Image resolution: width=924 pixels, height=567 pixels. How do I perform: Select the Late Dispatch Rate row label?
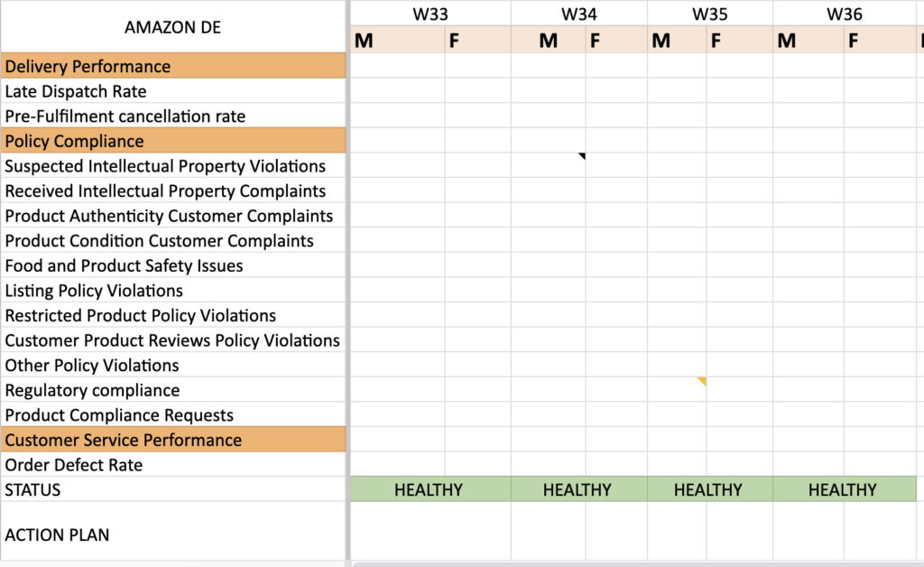click(x=173, y=91)
